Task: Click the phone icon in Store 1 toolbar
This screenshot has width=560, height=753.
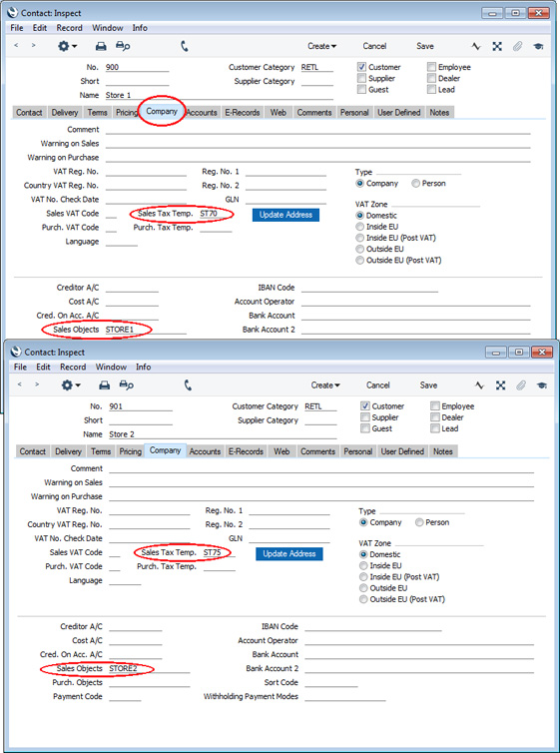Action: click(x=185, y=46)
